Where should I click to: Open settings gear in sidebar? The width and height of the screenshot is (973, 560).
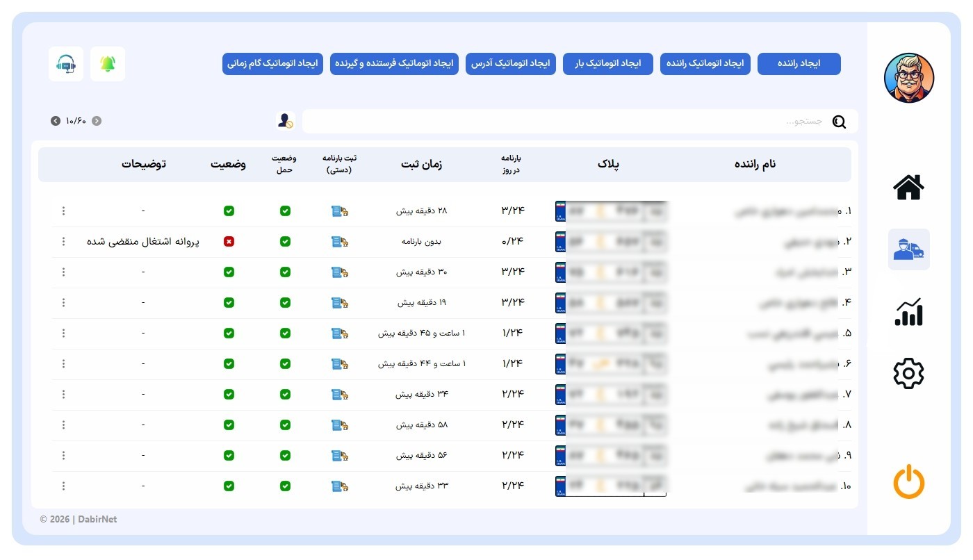pyautogui.click(x=908, y=374)
